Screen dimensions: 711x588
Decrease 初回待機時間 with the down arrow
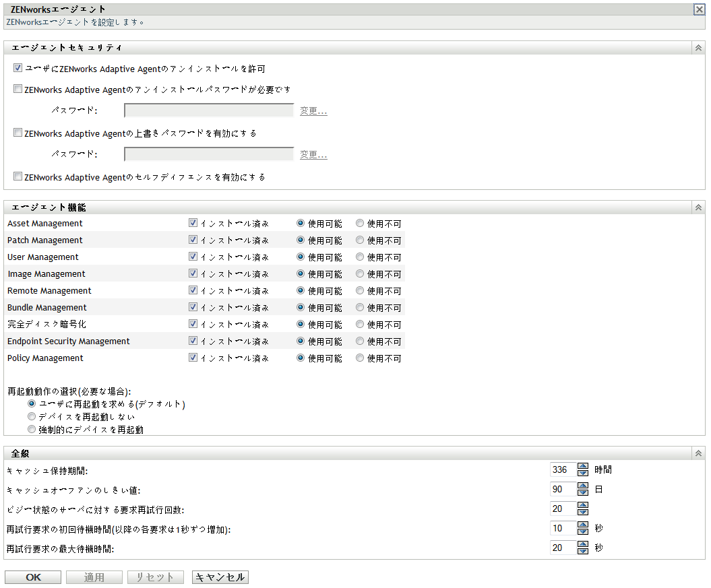583,531
